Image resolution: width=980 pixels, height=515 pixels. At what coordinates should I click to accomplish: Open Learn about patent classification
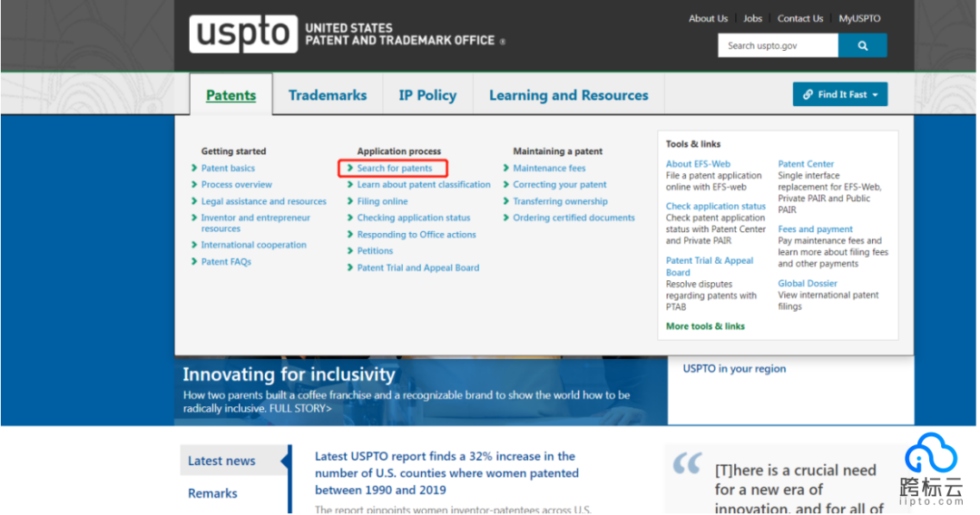pos(424,184)
